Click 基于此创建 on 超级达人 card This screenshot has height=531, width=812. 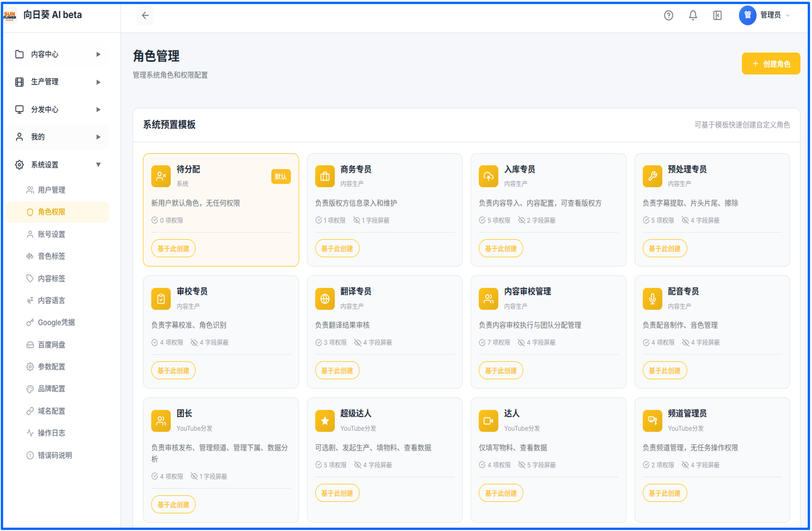[x=337, y=493]
